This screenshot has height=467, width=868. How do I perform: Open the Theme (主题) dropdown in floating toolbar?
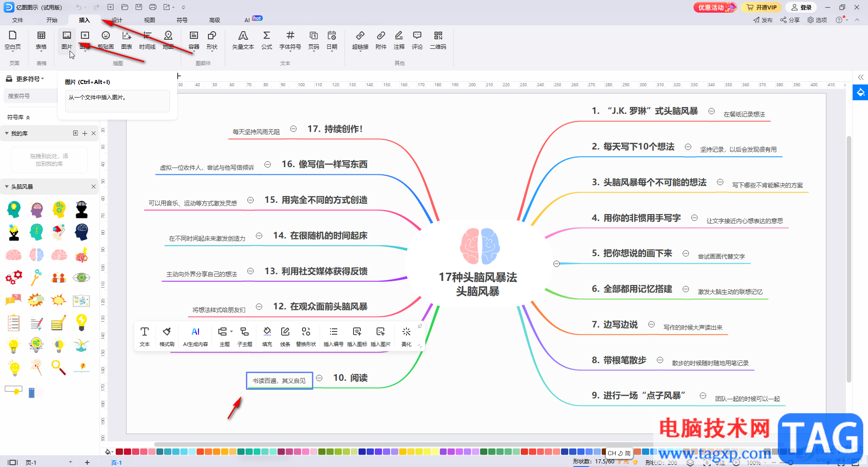231,332
